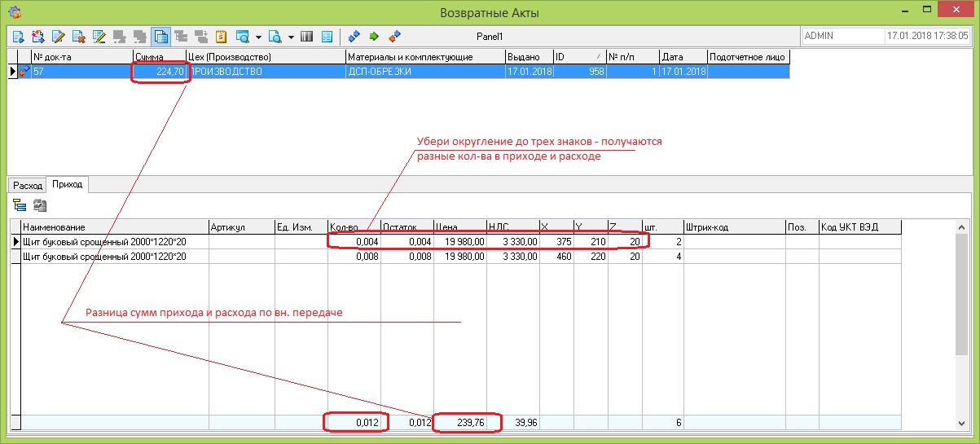Click the tree structure icon under Приход tab

pyautogui.click(x=19, y=206)
